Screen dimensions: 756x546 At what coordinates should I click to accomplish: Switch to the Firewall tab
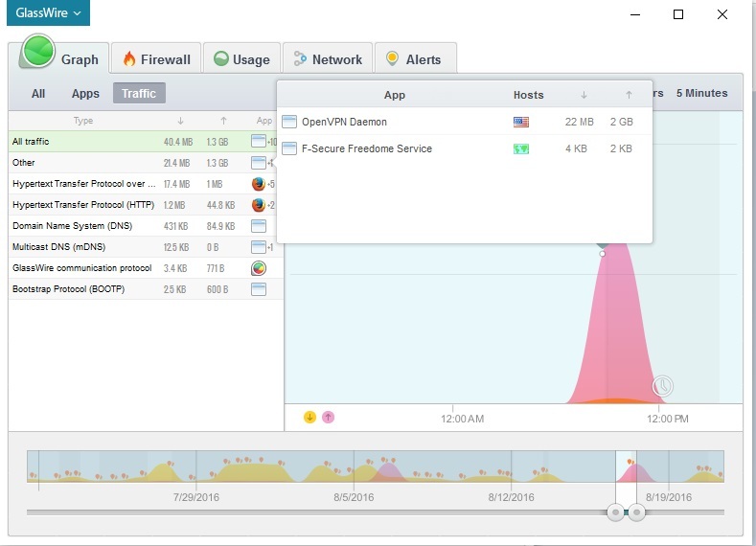155,59
